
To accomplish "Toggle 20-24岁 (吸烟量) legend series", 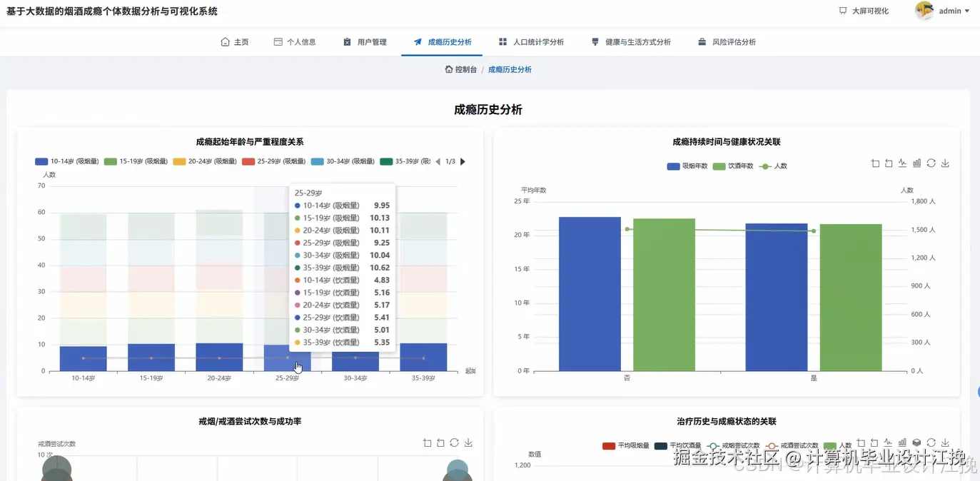I will (x=205, y=162).
